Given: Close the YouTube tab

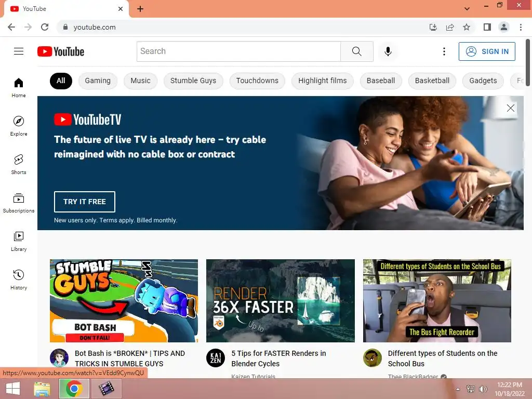Looking at the screenshot, I should coord(121,9).
